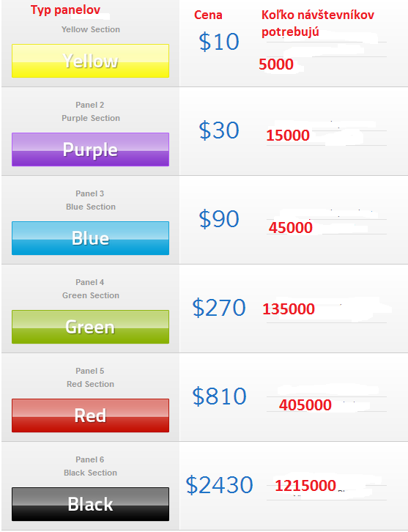
Task: Click the 'Panel 6 Black Section' label
Action: coord(90,466)
